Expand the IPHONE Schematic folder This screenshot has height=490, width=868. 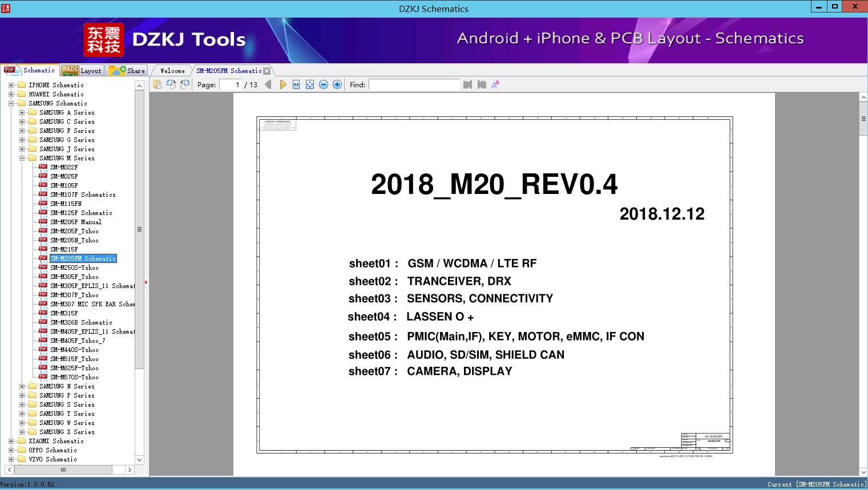click(11, 85)
